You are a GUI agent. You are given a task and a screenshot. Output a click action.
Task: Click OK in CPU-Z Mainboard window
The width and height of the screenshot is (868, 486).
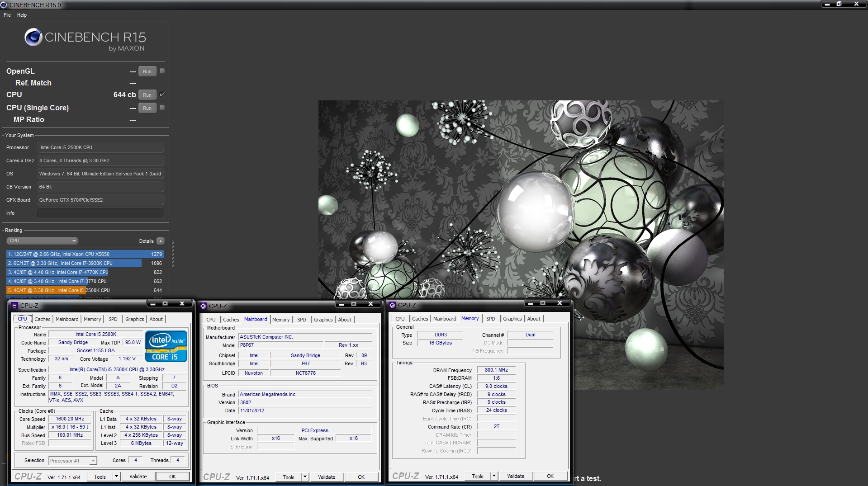click(x=361, y=477)
